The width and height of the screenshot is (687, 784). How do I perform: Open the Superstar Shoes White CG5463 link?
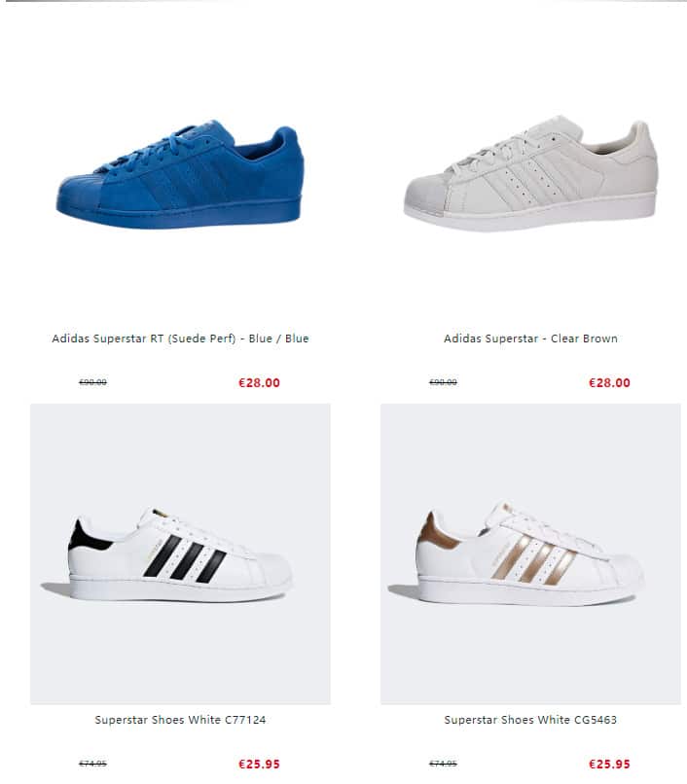(530, 720)
